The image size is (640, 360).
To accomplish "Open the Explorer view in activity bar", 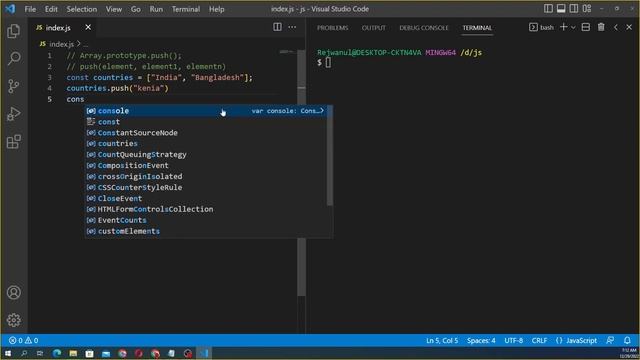I will (13, 31).
